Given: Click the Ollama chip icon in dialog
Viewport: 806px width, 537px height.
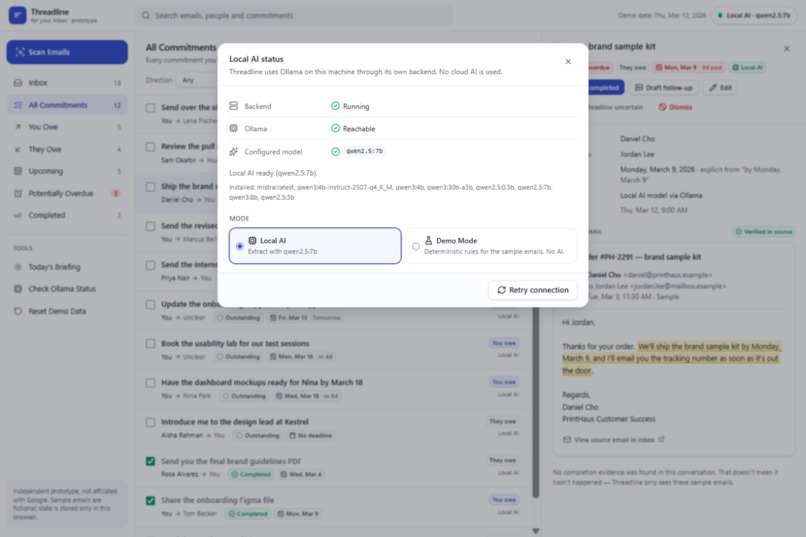Looking at the screenshot, I should click(233, 128).
